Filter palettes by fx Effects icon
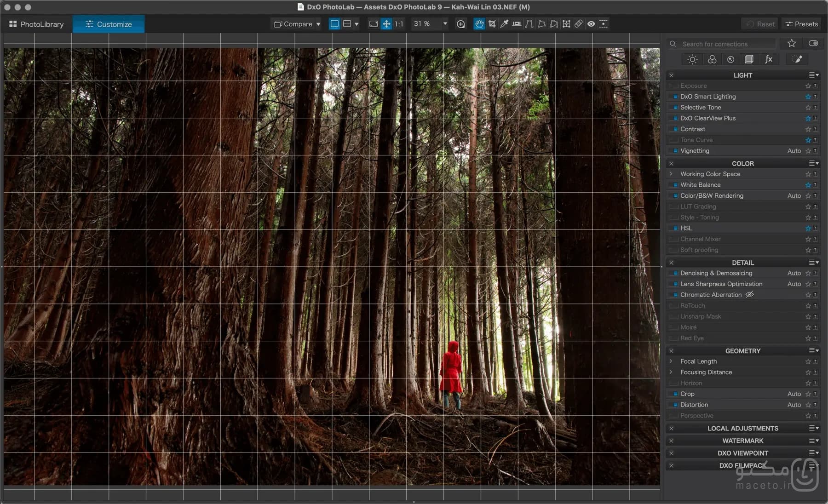 pos(769,59)
